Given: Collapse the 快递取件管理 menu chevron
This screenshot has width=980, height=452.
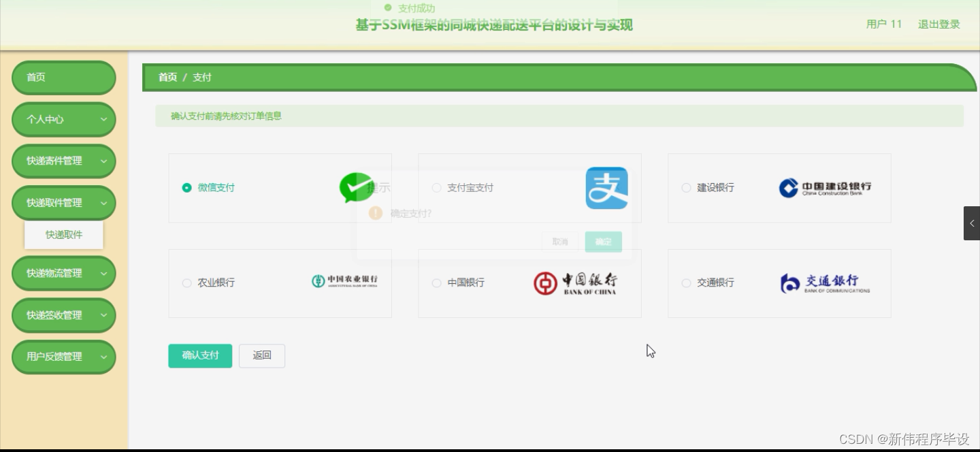Looking at the screenshot, I should click(104, 203).
